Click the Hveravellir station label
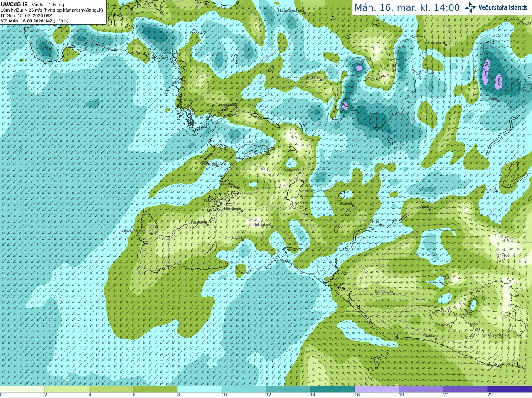The width and height of the screenshot is (532, 398). coord(436,42)
